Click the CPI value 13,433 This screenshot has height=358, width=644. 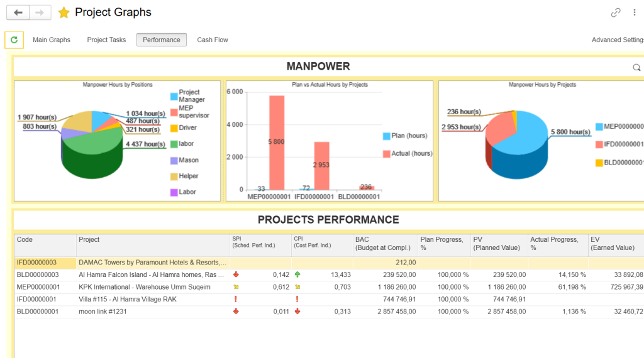(x=340, y=274)
